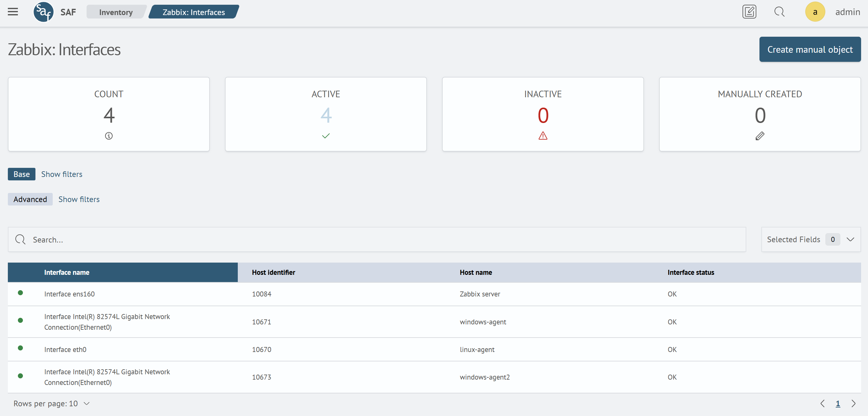Click the checkmark icon on ACTIVE card
Image resolution: width=868 pixels, height=416 pixels.
326,136
